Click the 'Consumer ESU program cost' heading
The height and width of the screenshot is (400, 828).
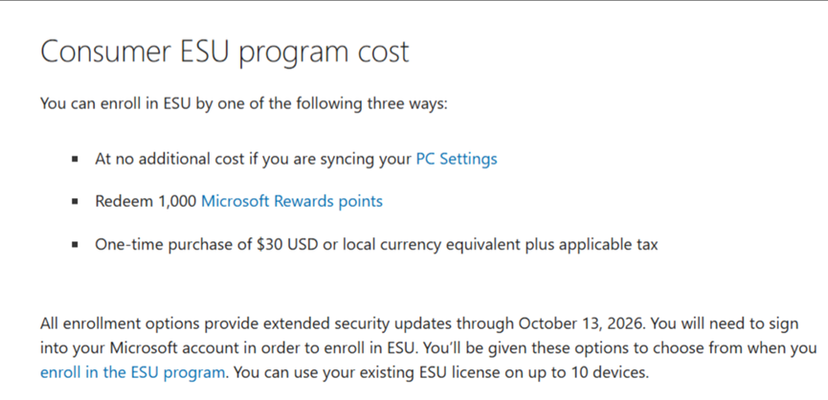(x=224, y=53)
